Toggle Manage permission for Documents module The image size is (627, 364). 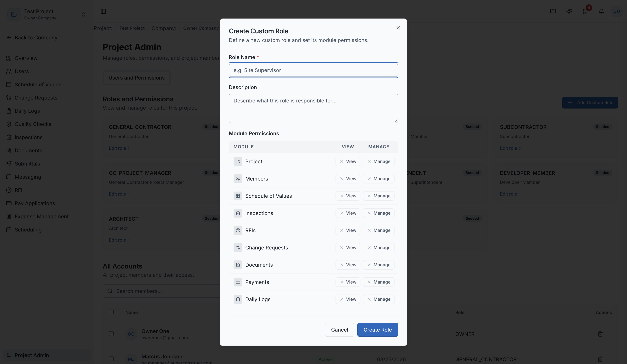coord(378,265)
